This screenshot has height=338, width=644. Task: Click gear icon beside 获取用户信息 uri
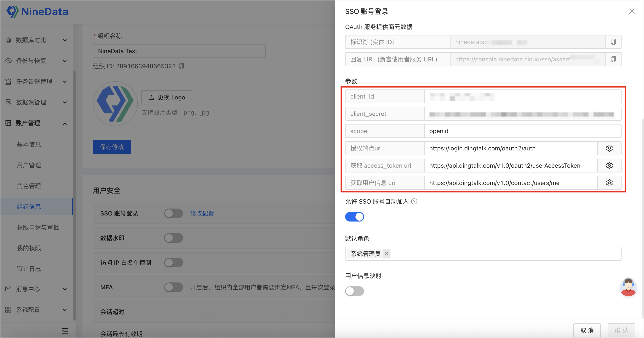tap(609, 183)
